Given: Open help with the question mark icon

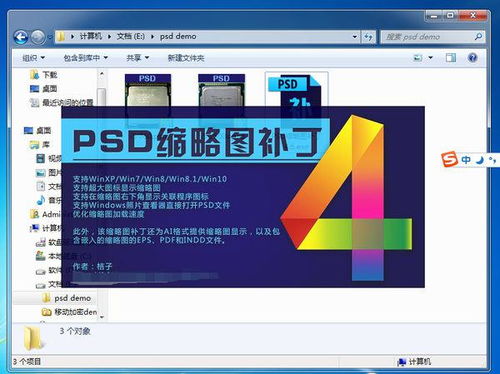Looking at the screenshot, I should coord(472,58).
